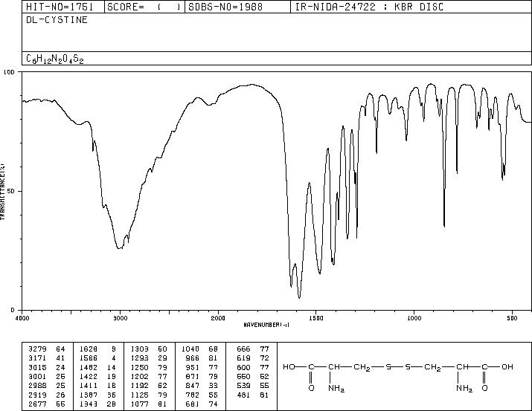Click the 847 peak value
Screen dimensions: 532x411
click(193, 386)
